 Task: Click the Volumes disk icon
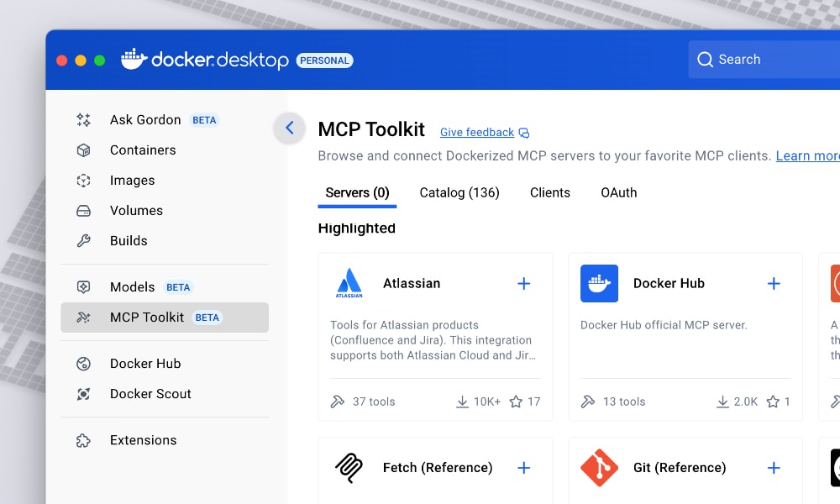pos(83,211)
